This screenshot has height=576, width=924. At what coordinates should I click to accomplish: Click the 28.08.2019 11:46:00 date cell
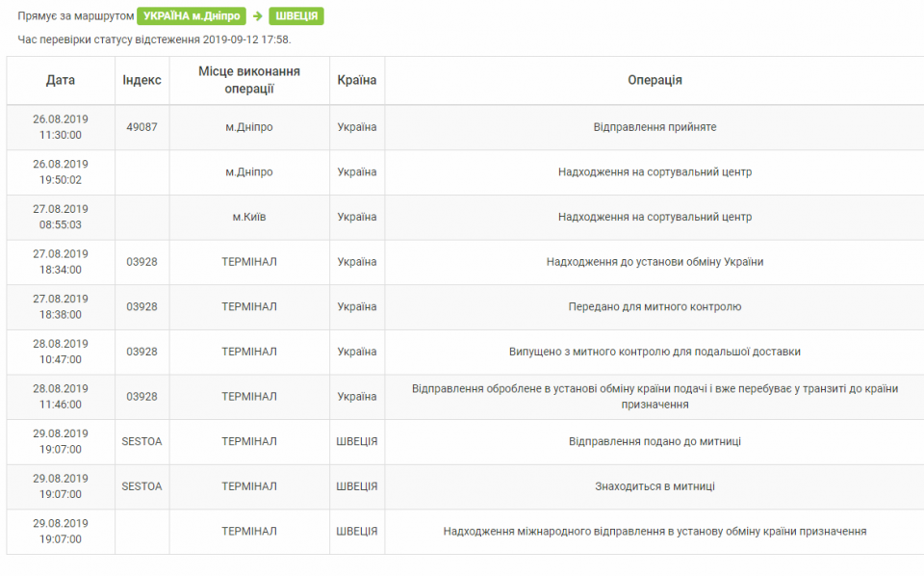[61, 397]
